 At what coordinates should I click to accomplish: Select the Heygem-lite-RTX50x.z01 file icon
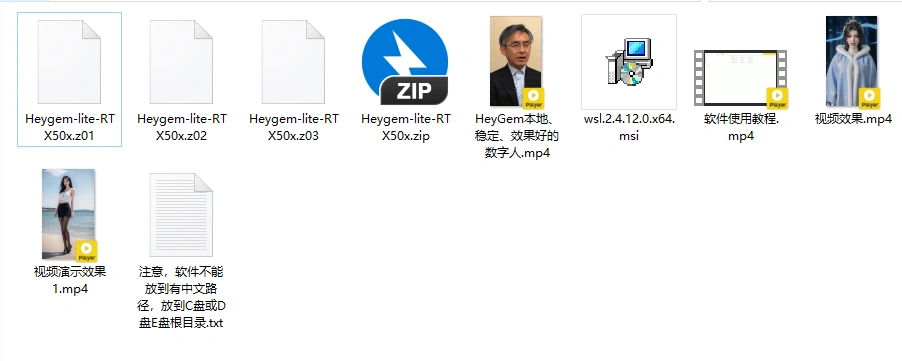point(69,62)
